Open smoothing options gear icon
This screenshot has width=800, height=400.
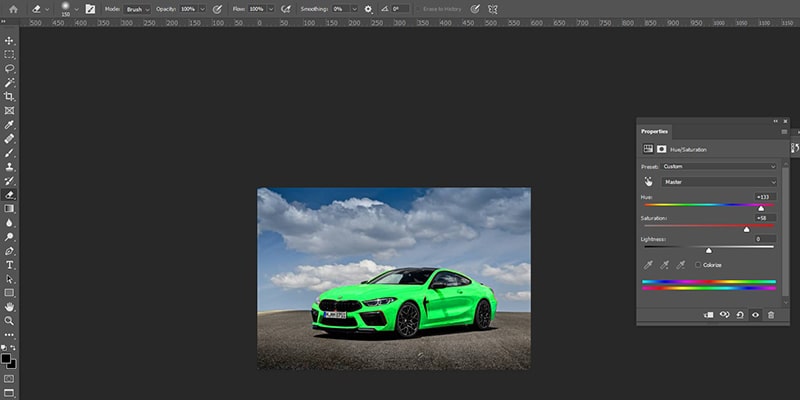(368, 9)
